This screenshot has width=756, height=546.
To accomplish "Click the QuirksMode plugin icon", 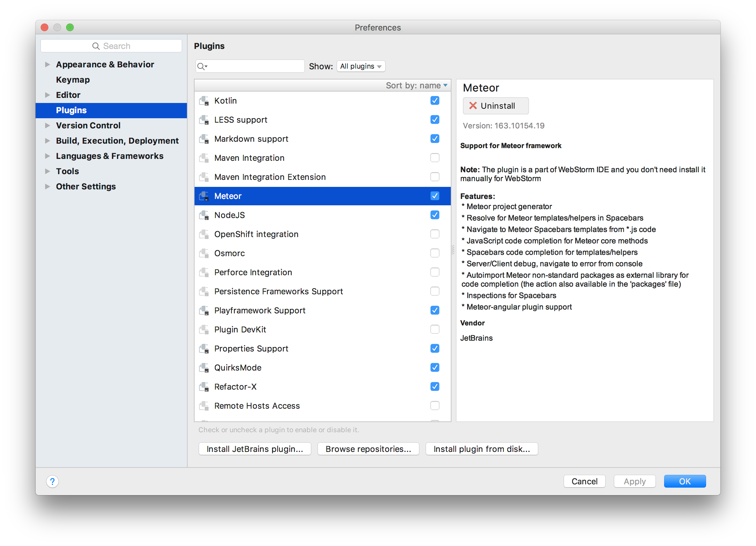I will (204, 368).
